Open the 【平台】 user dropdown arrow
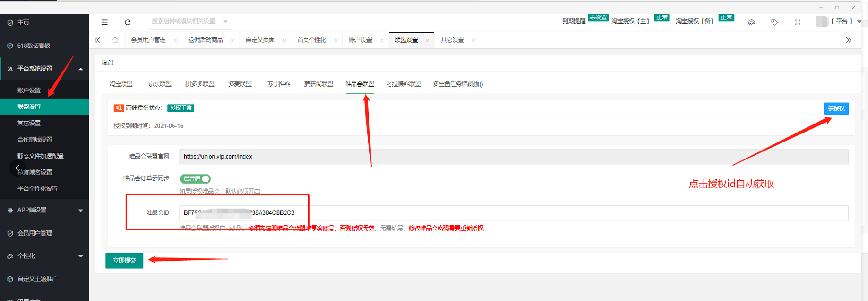The image size is (868, 301). click(859, 21)
